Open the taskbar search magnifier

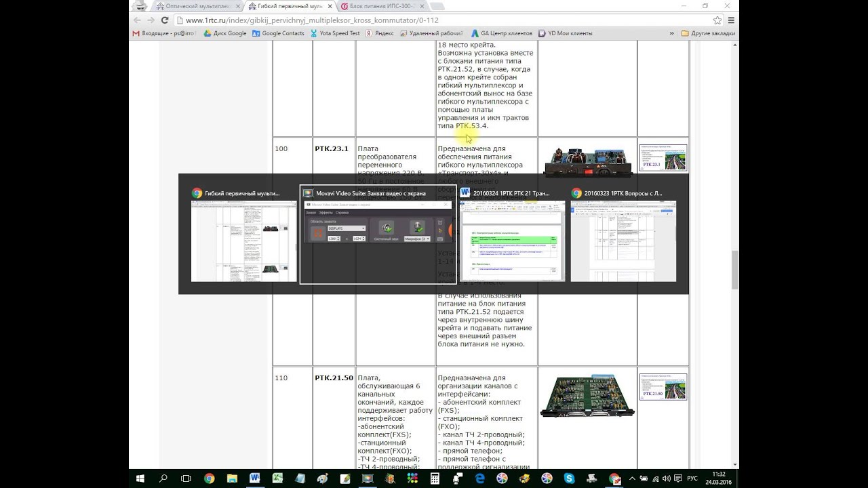pos(163,479)
